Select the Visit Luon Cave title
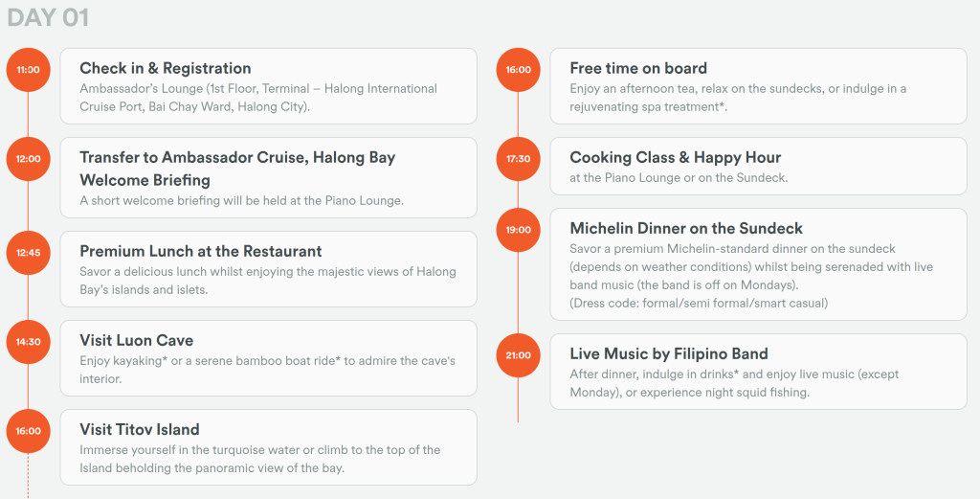Screen dimensions: 980x499 pyautogui.click(x=137, y=340)
